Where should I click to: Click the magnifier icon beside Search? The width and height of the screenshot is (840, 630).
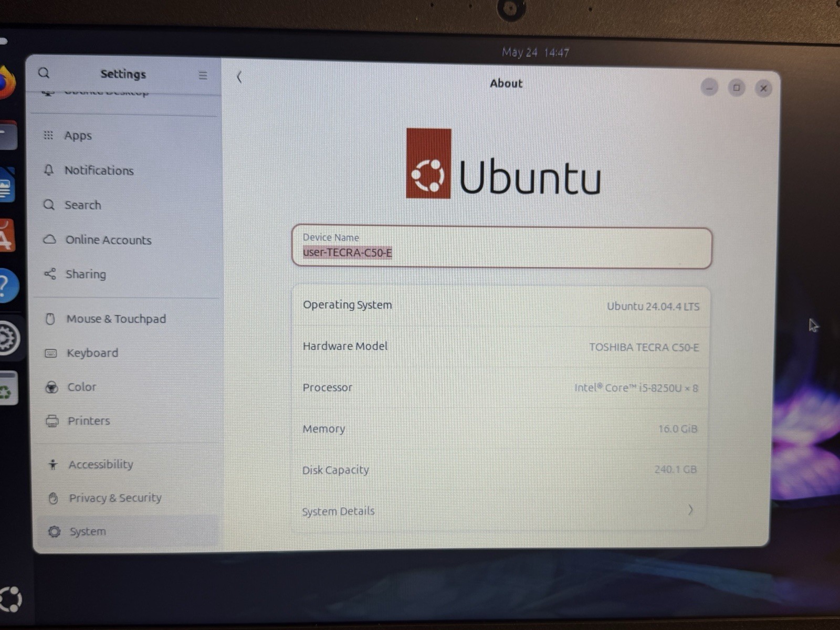pos(49,205)
